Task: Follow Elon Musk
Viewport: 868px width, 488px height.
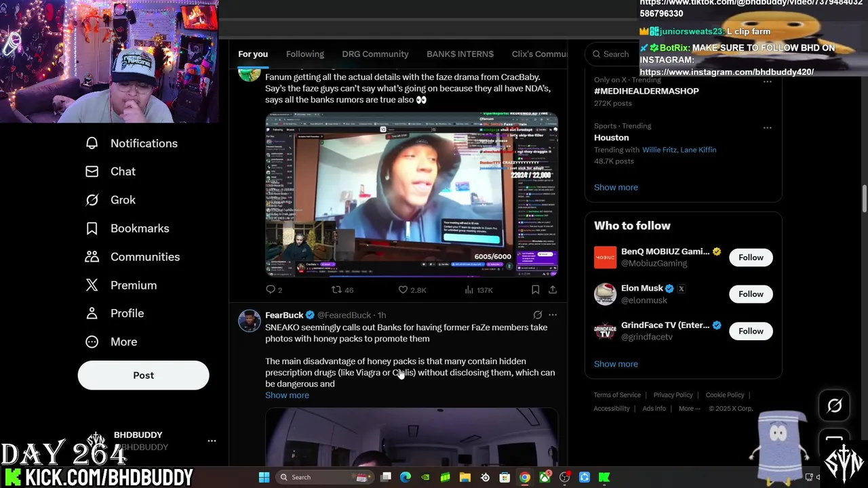Action: [751, 294]
